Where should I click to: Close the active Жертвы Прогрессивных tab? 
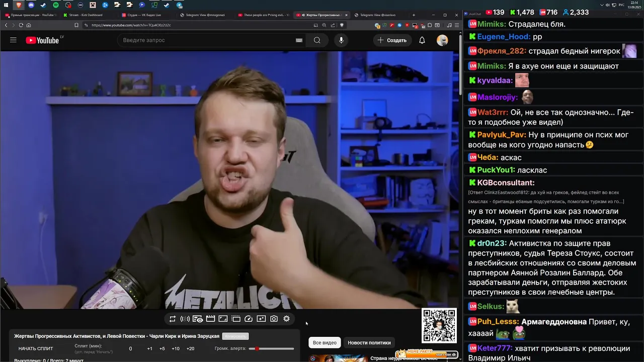pyautogui.click(x=346, y=15)
